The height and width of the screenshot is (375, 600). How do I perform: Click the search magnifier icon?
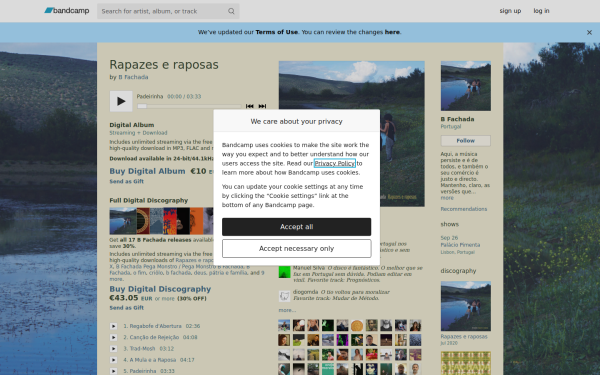click(231, 11)
